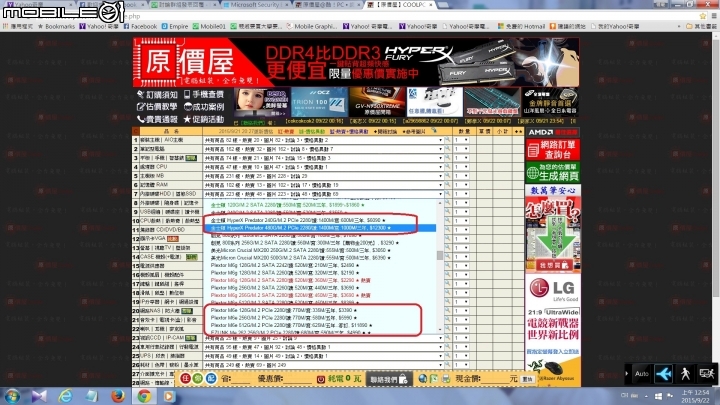This screenshot has height=405, width=720.
Task: Expand the row 24 product dropdown
Action: [x=323, y=347]
